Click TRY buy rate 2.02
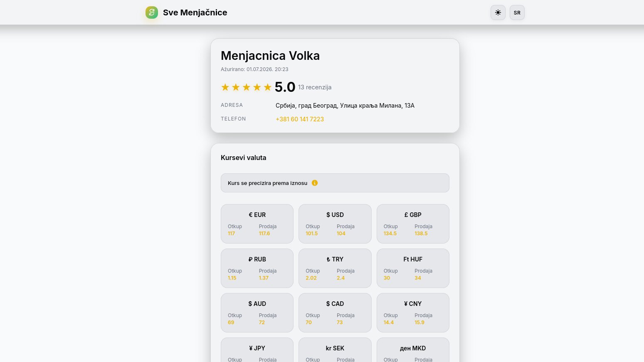This screenshot has width=644, height=362. click(311, 278)
